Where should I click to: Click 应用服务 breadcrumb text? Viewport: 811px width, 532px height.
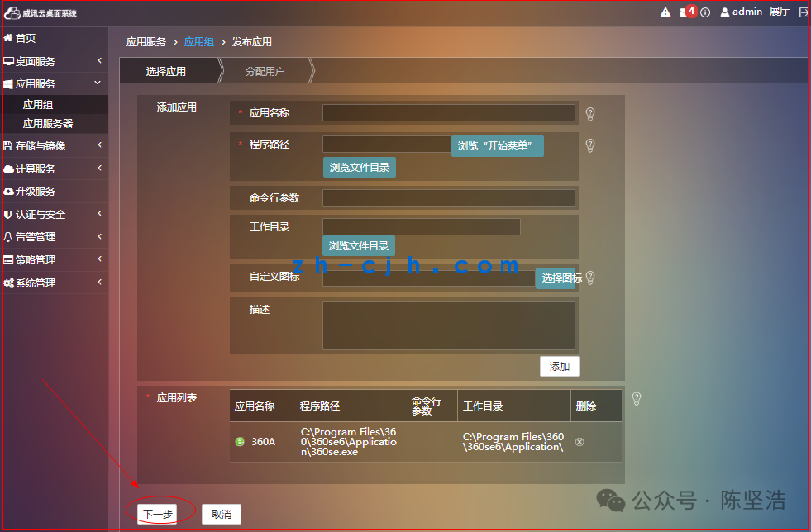click(x=146, y=42)
